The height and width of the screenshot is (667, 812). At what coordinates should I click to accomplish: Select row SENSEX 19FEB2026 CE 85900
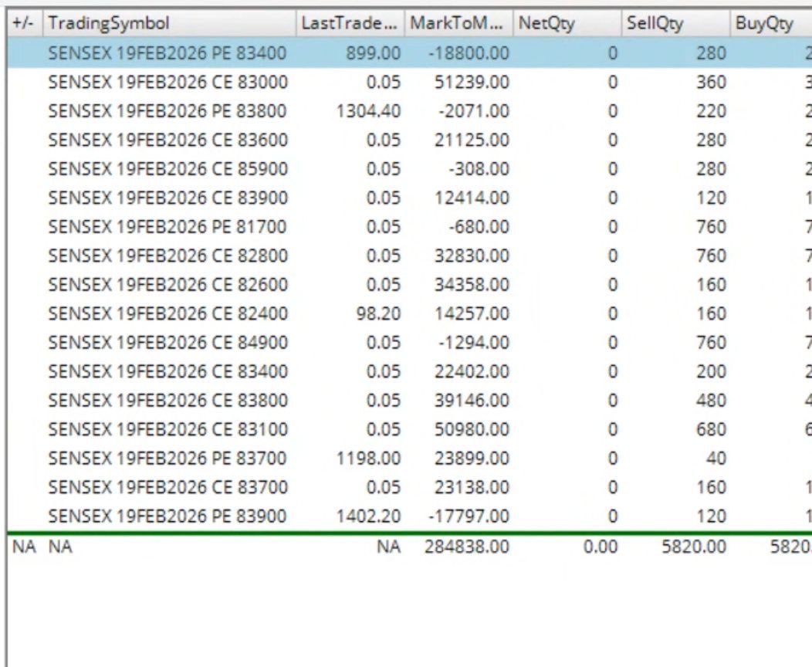tap(410, 169)
